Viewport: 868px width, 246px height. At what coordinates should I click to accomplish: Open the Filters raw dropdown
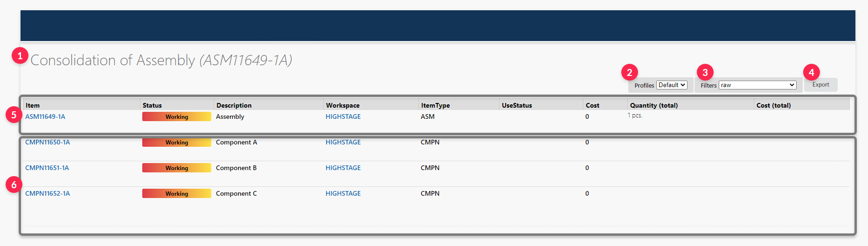pyautogui.click(x=757, y=85)
